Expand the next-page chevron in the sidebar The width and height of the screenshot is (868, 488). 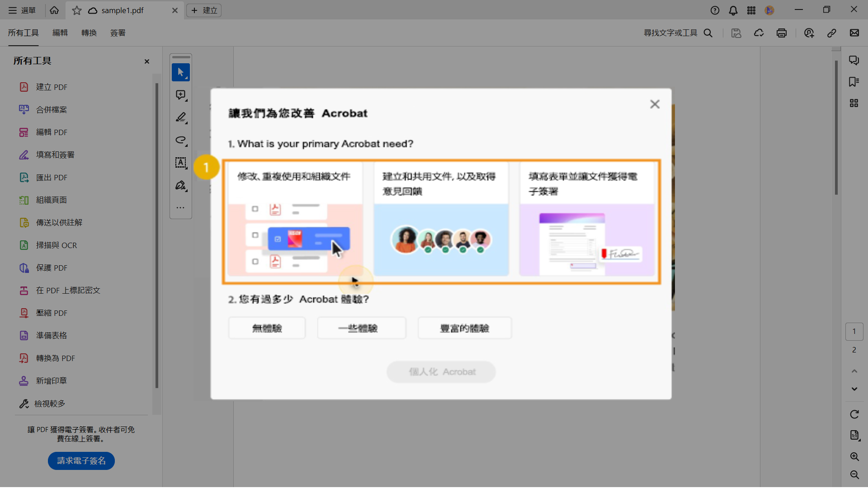854,389
